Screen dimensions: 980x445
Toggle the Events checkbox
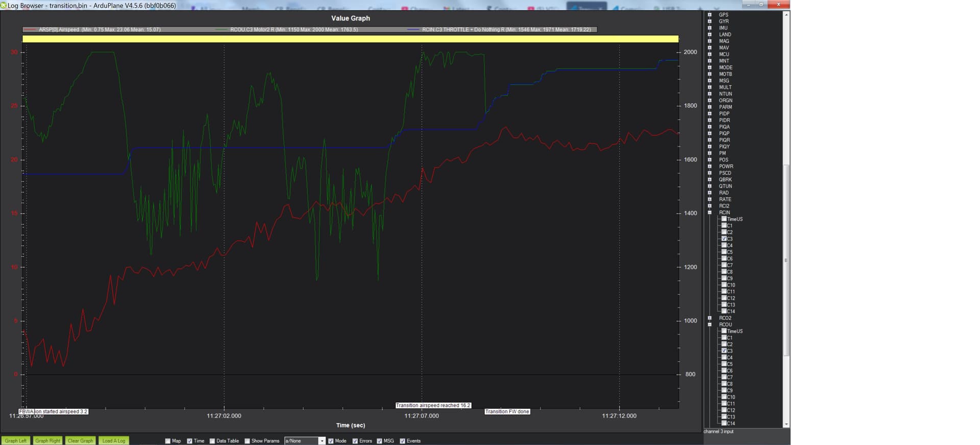pos(402,441)
